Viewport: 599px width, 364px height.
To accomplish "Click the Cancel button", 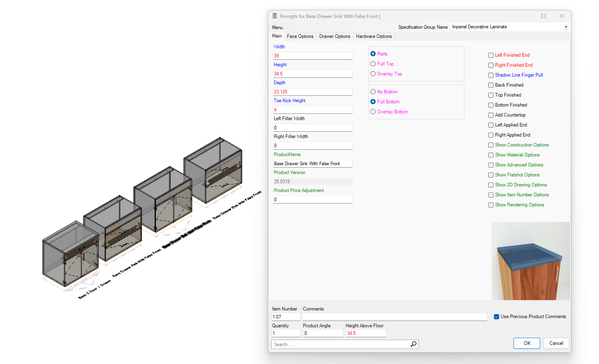I will tap(556, 343).
